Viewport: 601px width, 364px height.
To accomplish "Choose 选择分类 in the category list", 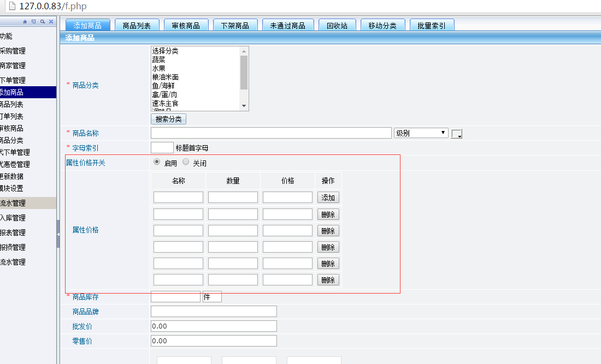I will pos(196,51).
